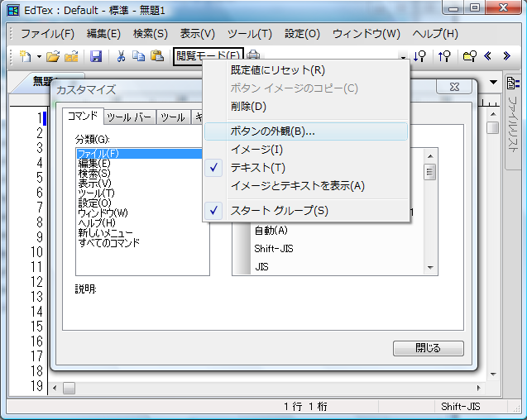The image size is (527, 420).
Task: Open the 設定(O) menu in menu bar
Action: pos(302,34)
